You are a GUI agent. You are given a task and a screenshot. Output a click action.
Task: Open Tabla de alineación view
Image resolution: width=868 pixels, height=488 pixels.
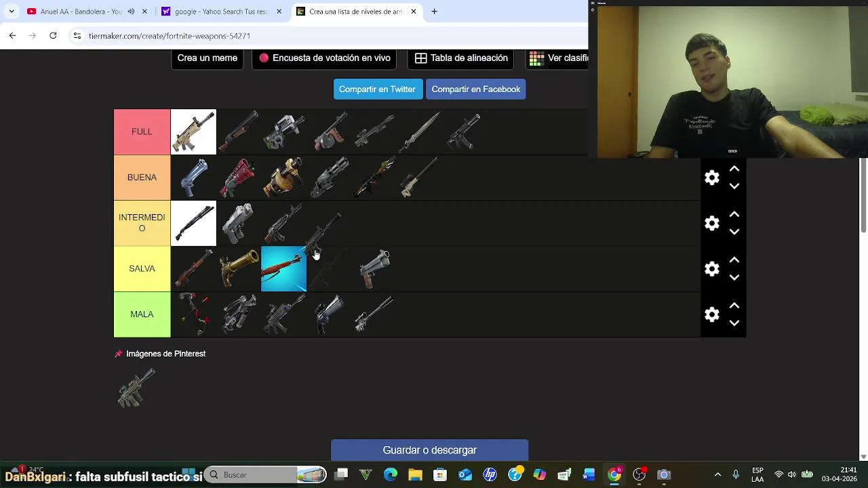click(461, 58)
